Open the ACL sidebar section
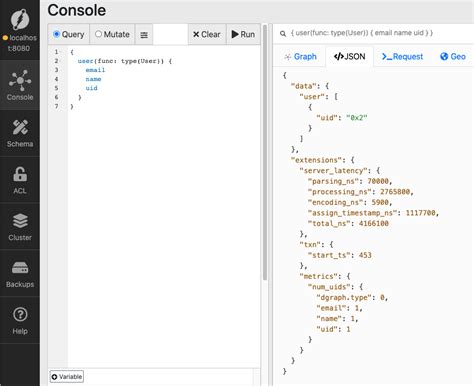 coord(20,180)
